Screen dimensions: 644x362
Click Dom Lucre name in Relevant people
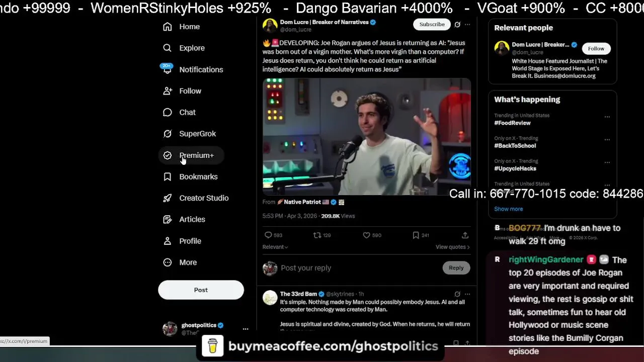click(540, 45)
